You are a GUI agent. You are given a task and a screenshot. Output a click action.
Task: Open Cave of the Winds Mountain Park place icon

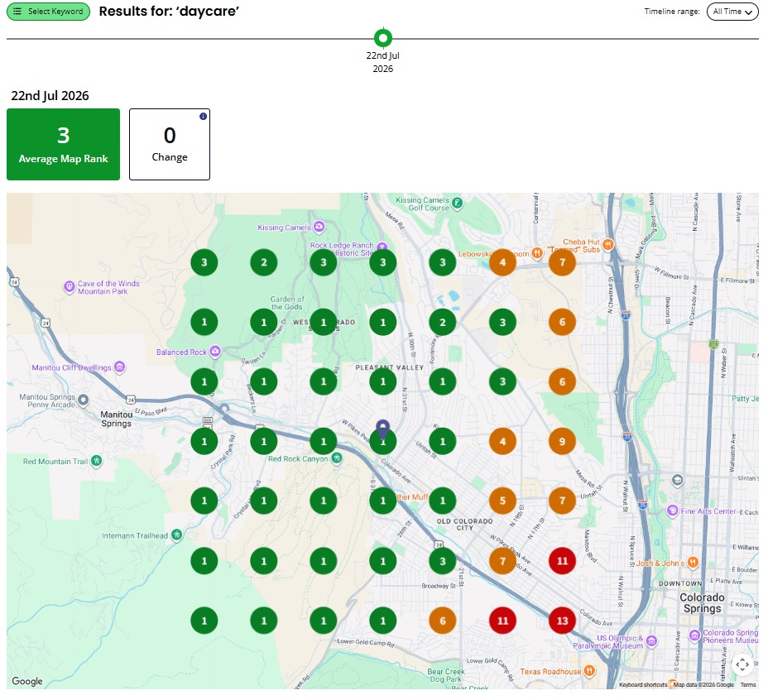(x=69, y=286)
